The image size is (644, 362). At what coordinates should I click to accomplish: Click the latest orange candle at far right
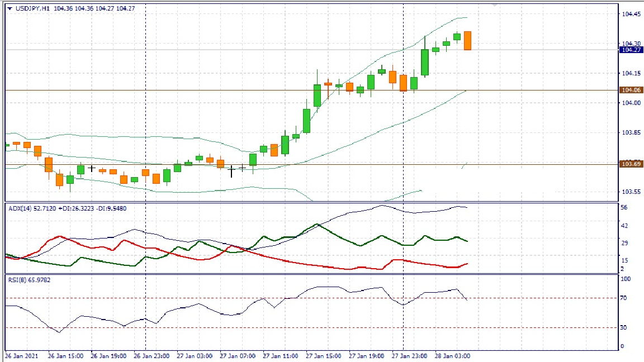[467, 41]
